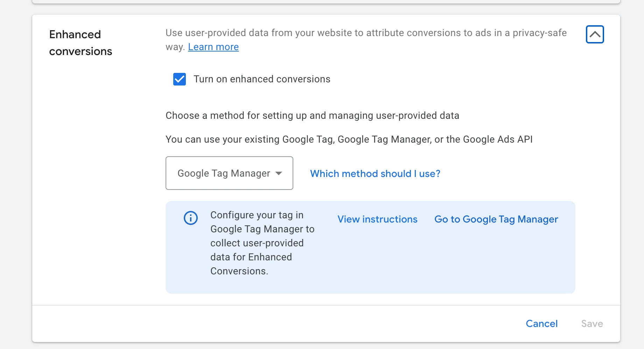Click View instructions
The width and height of the screenshot is (644, 349).
coord(377,219)
